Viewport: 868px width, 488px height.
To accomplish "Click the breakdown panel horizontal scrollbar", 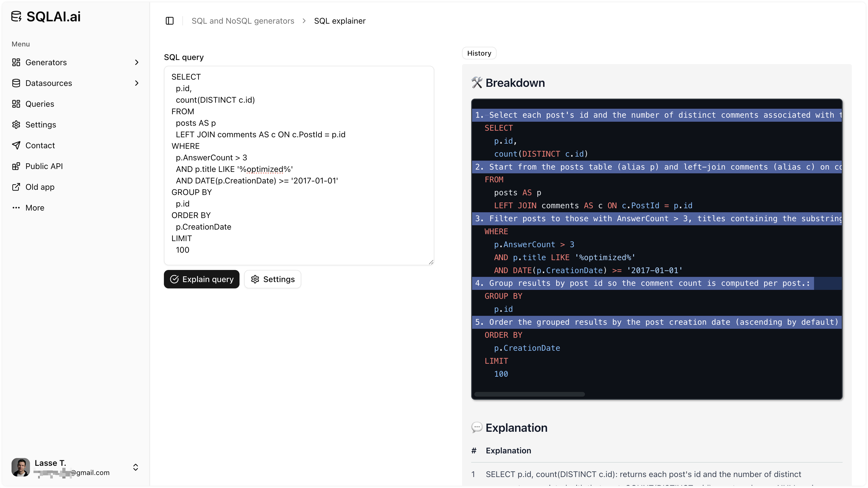I will (528, 394).
